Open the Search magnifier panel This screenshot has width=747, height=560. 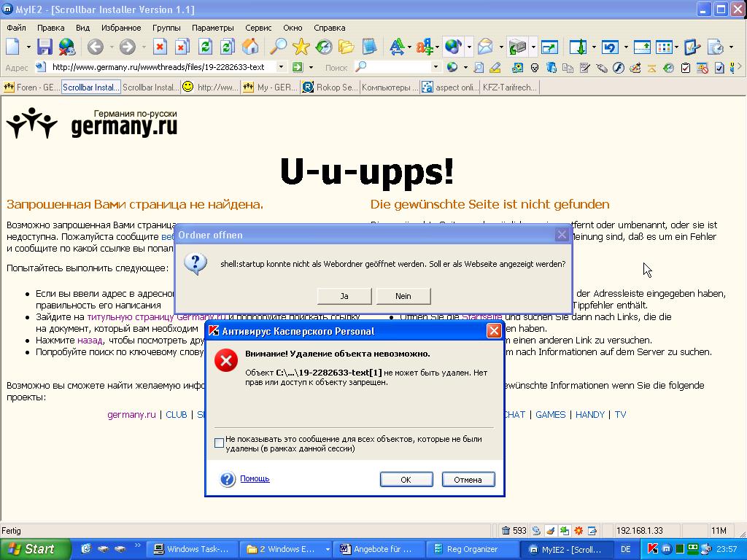(278, 47)
